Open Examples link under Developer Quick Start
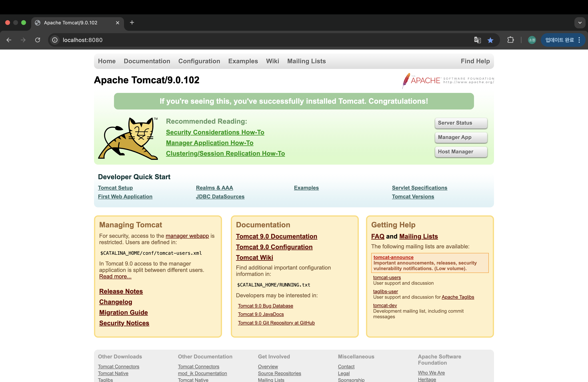The height and width of the screenshot is (382, 588). click(306, 188)
